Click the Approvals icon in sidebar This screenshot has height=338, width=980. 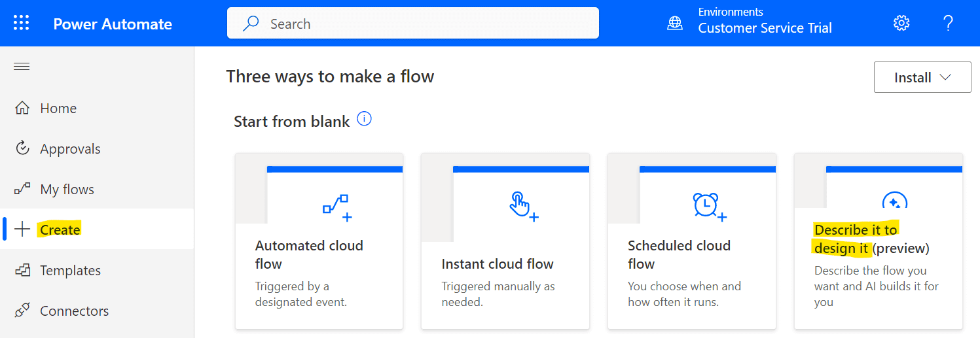point(22,148)
